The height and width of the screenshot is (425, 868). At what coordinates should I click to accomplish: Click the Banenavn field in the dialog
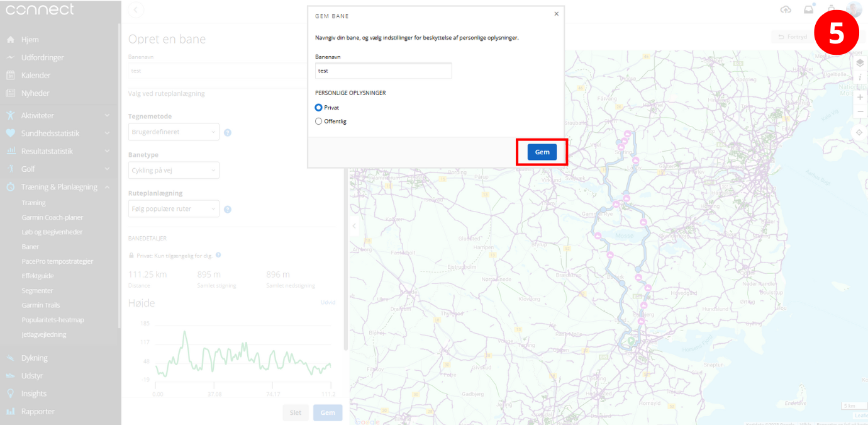[x=383, y=71]
